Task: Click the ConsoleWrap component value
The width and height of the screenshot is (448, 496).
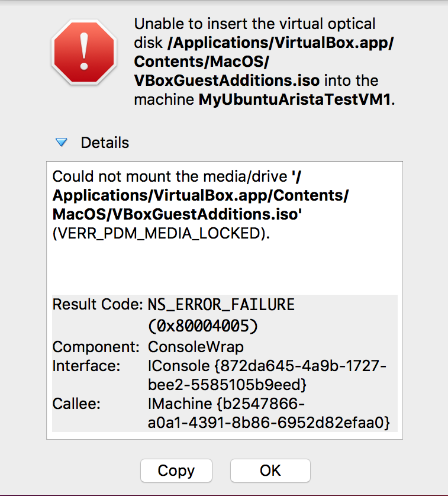Action: click(x=196, y=347)
